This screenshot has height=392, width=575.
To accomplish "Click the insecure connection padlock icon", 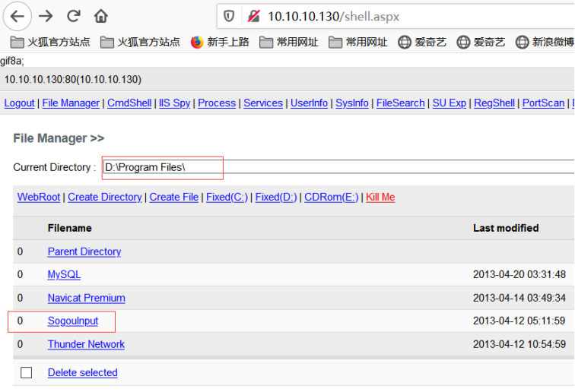I will (x=253, y=16).
